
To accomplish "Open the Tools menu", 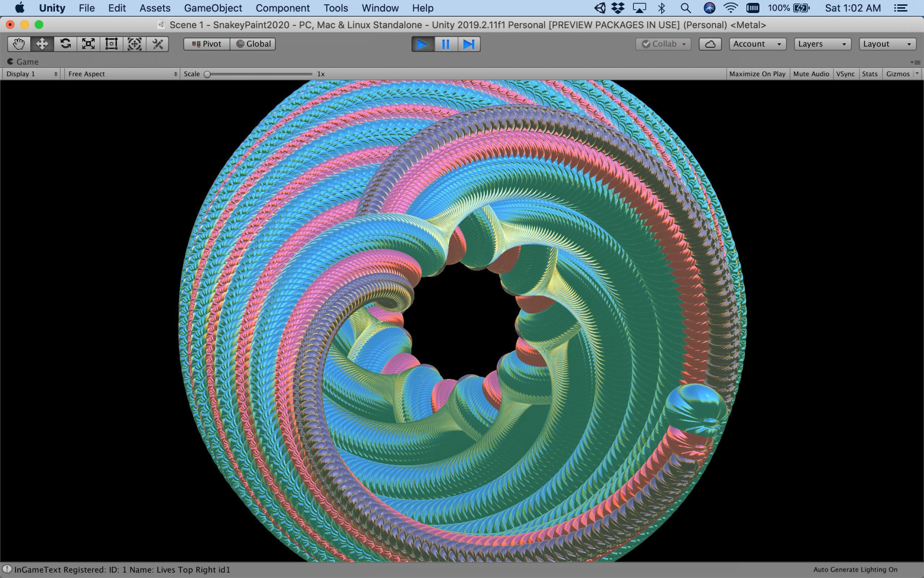I will tap(335, 8).
